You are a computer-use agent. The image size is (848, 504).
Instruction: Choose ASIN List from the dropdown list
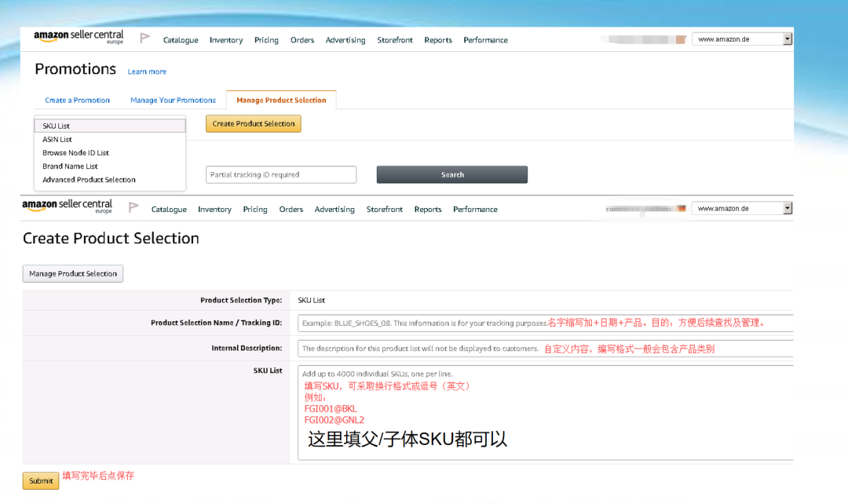pos(57,140)
